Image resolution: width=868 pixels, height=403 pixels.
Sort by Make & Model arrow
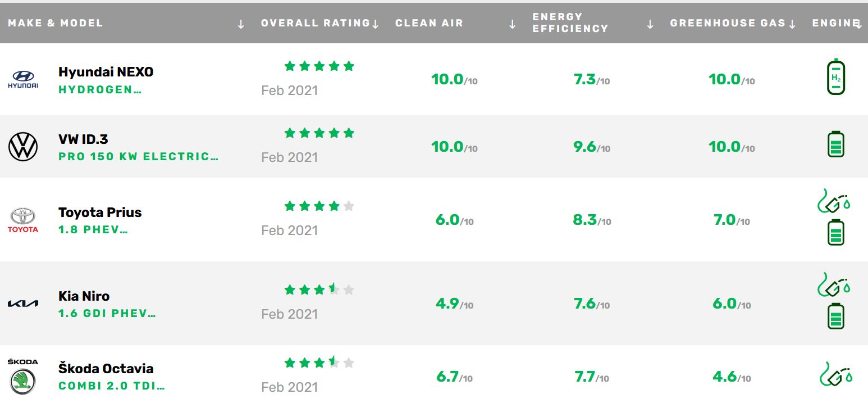[241, 24]
